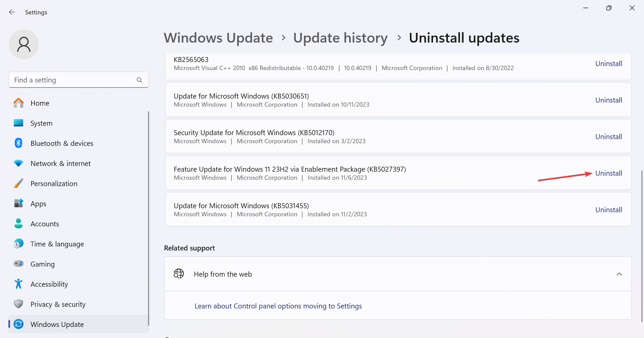644x338 pixels.
Task: Click the Time & language globe icon
Action: click(x=18, y=244)
